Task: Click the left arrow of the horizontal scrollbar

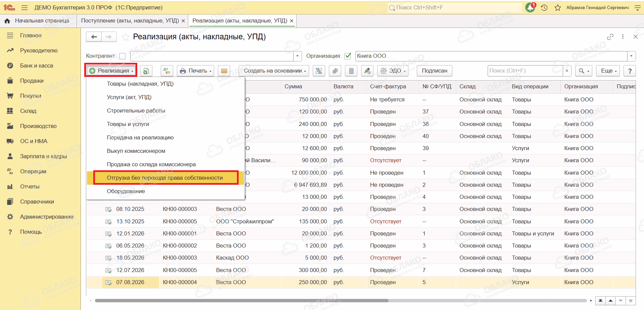Action: pos(90,301)
